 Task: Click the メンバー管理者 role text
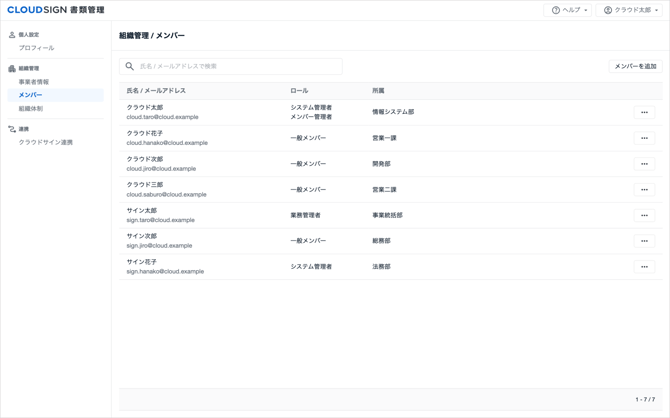coord(311,117)
